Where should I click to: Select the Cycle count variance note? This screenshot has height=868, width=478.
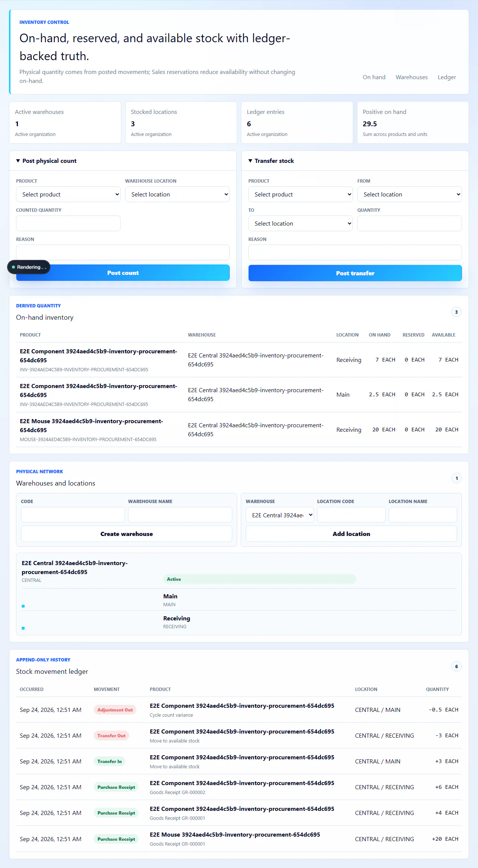point(171,715)
